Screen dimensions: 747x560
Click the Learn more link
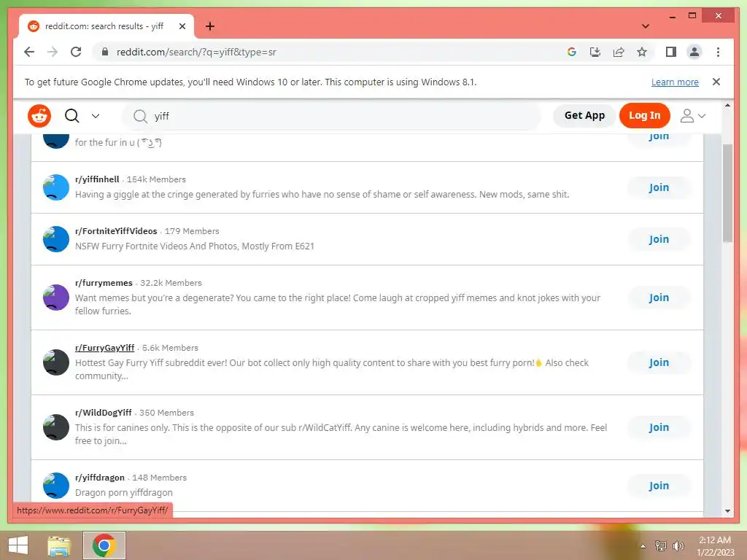[675, 82]
